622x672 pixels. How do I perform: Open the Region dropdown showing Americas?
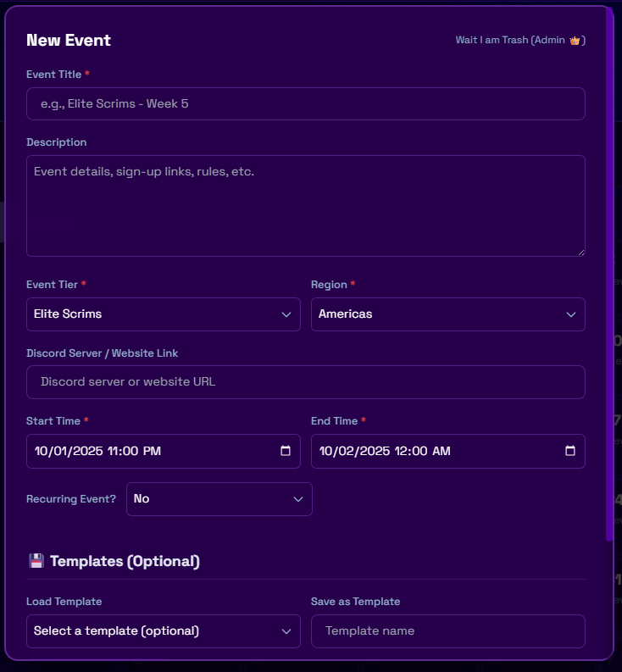(x=448, y=314)
